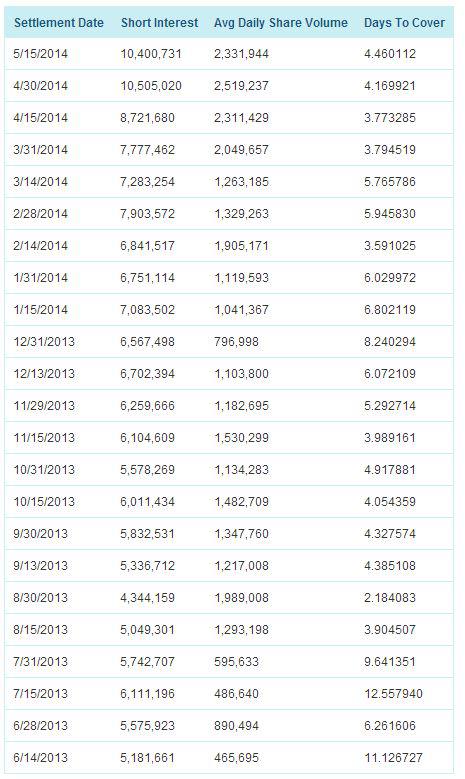Click average volume 1,530,299 cell

(x=241, y=438)
